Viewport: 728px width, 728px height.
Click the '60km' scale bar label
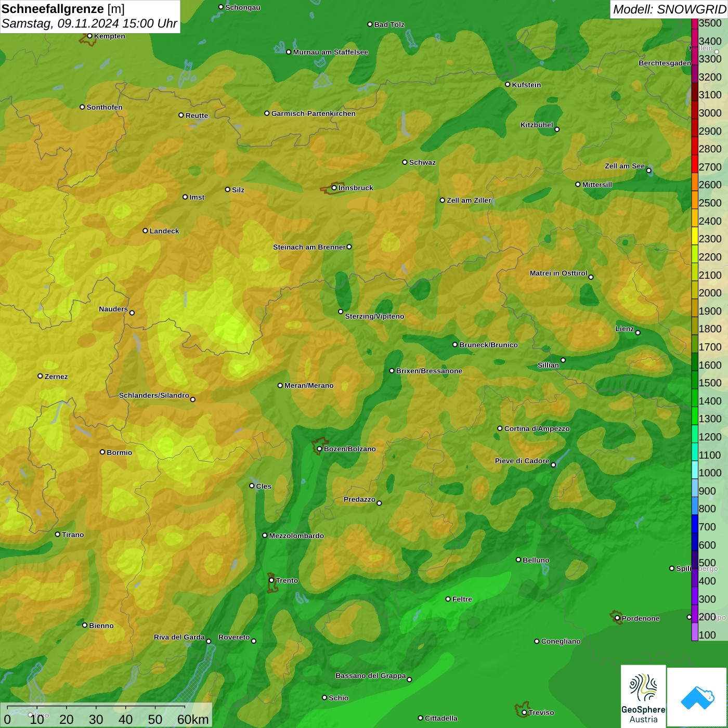(193, 719)
